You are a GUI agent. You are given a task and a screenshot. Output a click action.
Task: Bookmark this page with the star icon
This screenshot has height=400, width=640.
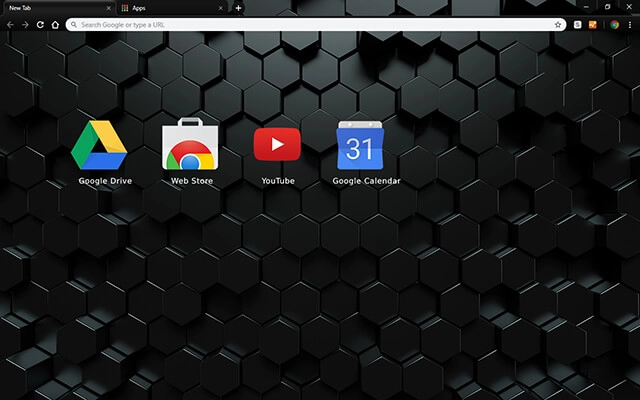coord(558,25)
